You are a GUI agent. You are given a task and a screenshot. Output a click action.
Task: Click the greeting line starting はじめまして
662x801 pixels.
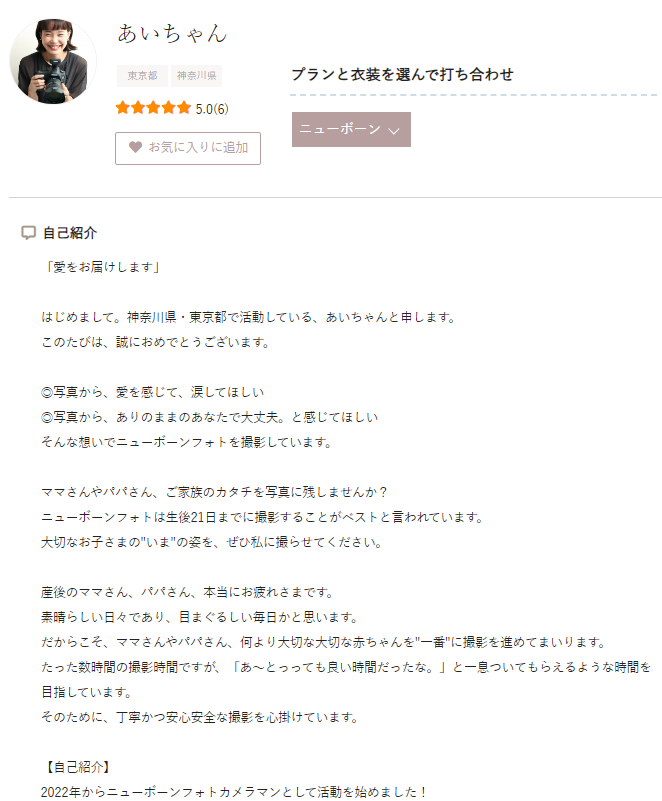pos(249,317)
